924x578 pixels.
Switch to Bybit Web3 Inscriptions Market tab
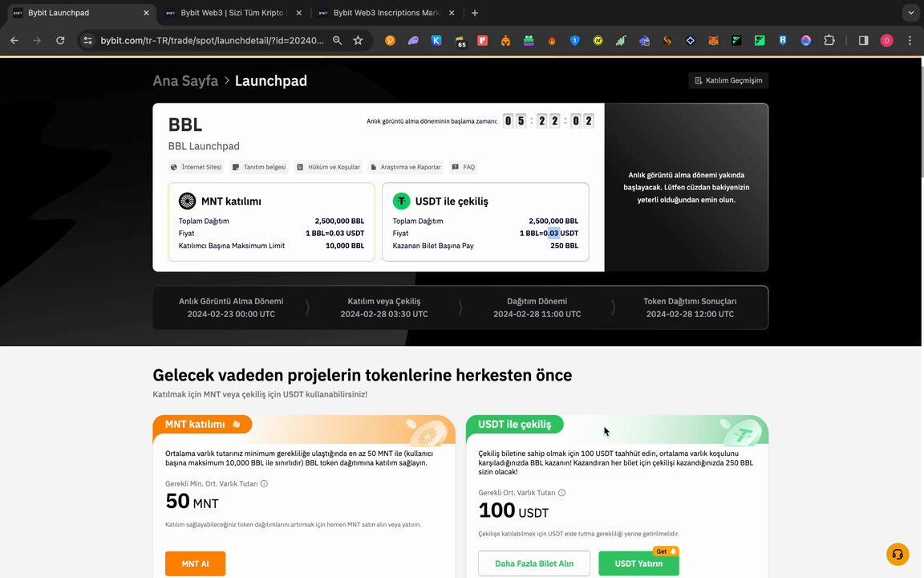(x=386, y=12)
